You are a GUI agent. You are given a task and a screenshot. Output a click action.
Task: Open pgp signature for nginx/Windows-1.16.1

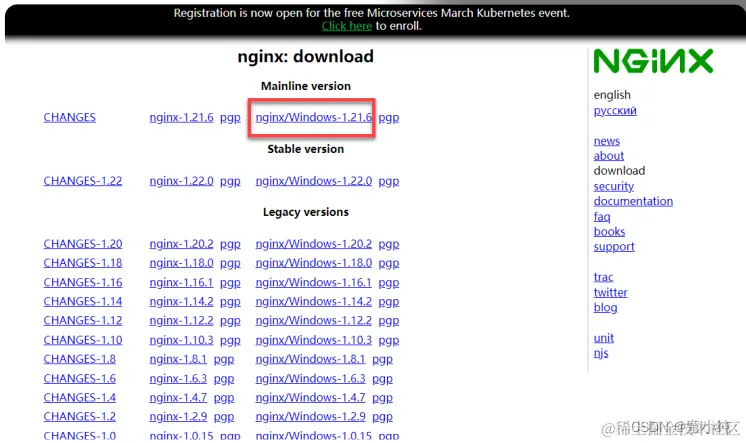(389, 283)
